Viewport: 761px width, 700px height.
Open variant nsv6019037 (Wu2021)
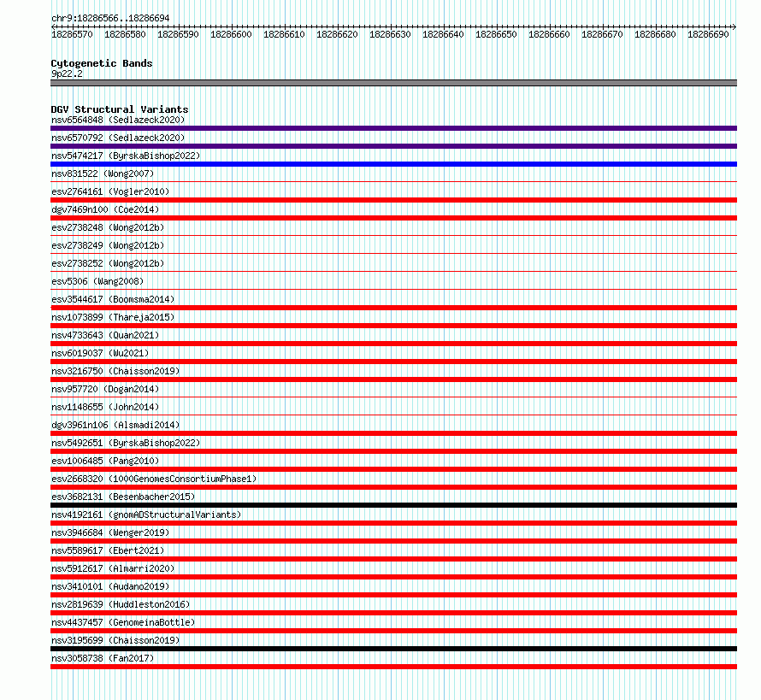100,353
